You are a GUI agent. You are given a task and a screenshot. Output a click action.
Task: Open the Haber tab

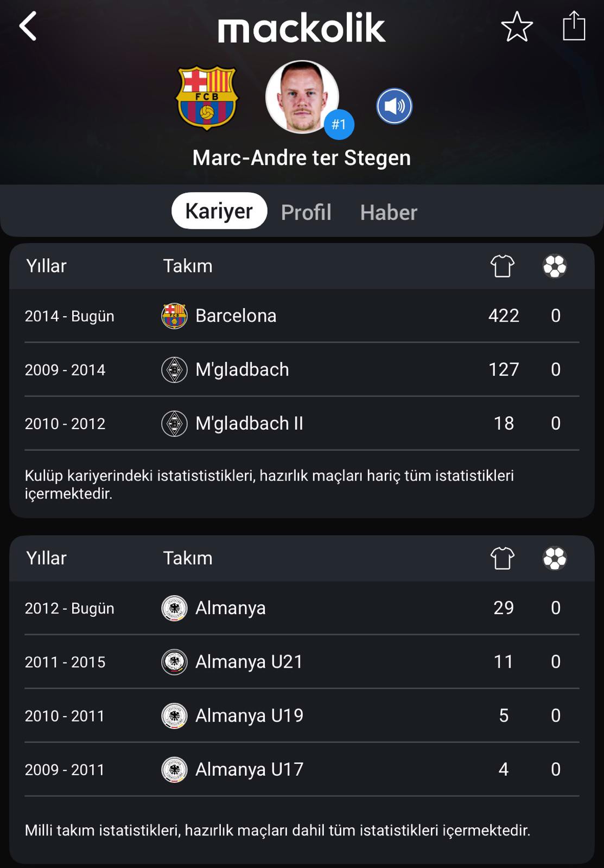click(x=389, y=212)
